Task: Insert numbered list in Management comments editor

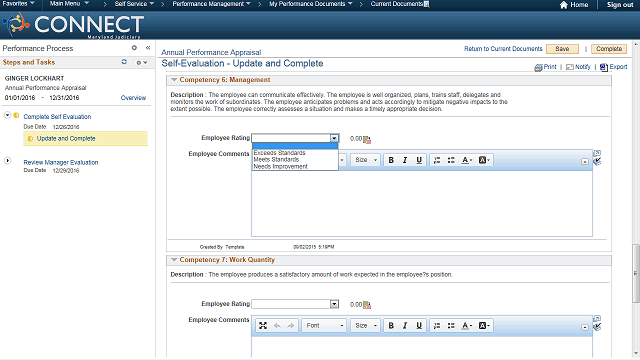Action: point(437,160)
